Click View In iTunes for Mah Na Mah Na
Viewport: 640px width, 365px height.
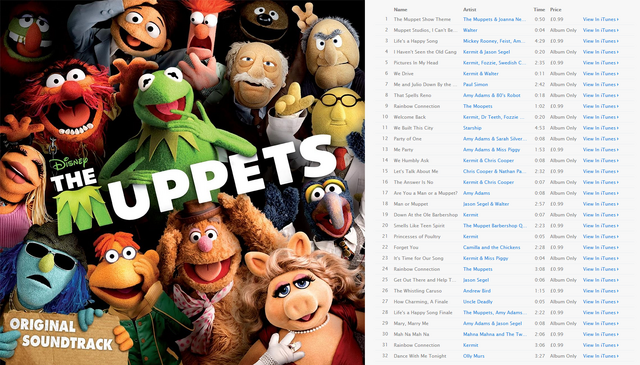click(600, 334)
